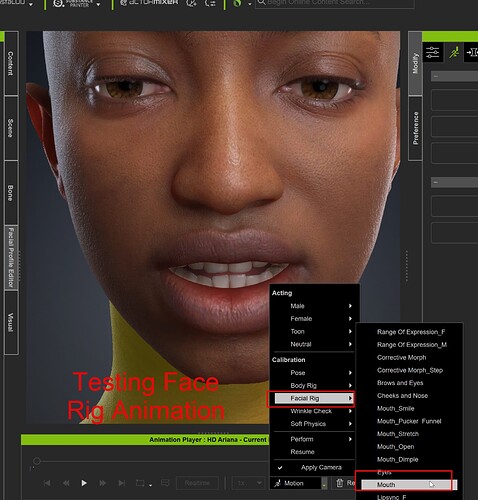The height and width of the screenshot is (500, 478).
Task: Open the Facial Profile Editor side tab
Action: click(11, 258)
